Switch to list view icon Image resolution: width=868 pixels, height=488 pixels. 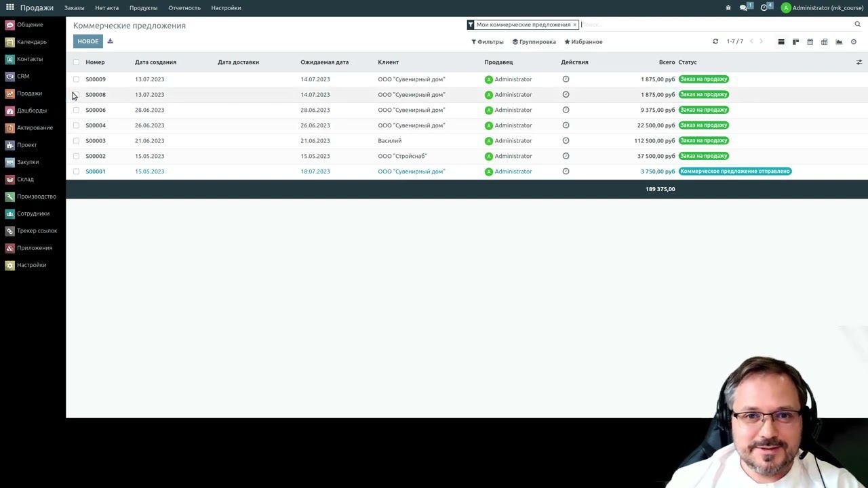781,41
